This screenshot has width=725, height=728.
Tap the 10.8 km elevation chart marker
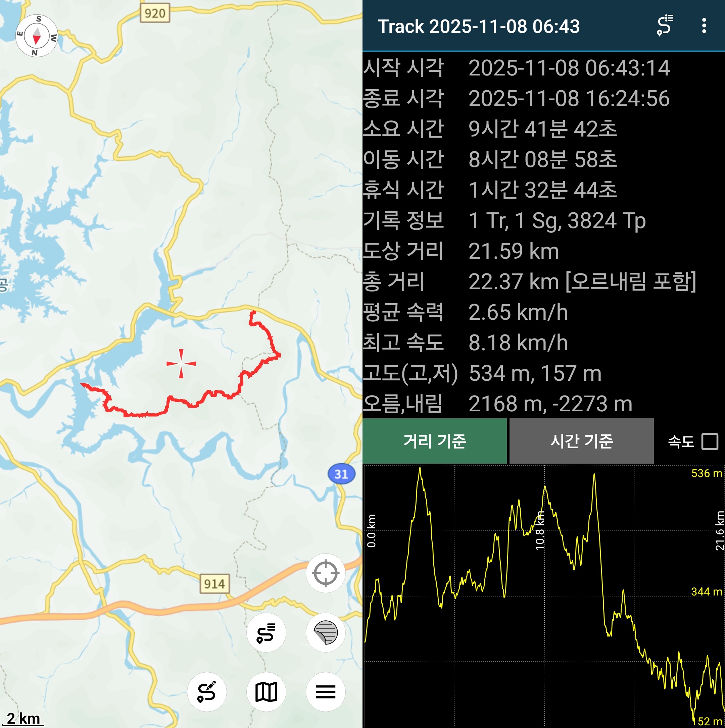click(540, 530)
